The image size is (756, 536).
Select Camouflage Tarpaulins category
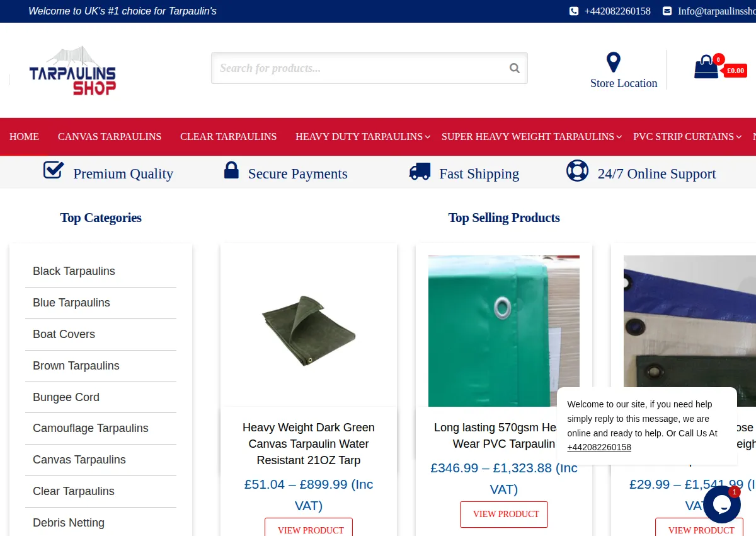(91, 428)
